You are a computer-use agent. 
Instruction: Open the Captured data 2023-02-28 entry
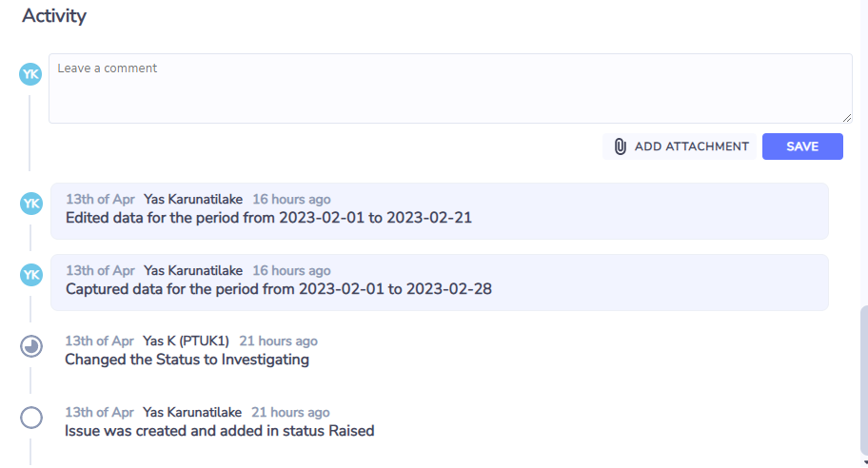(x=440, y=283)
